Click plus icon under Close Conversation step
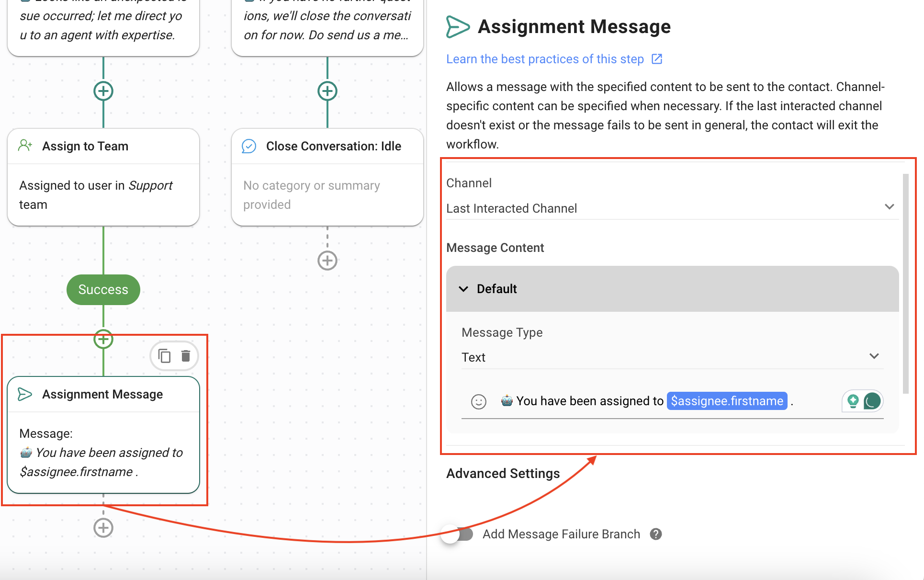 (327, 261)
